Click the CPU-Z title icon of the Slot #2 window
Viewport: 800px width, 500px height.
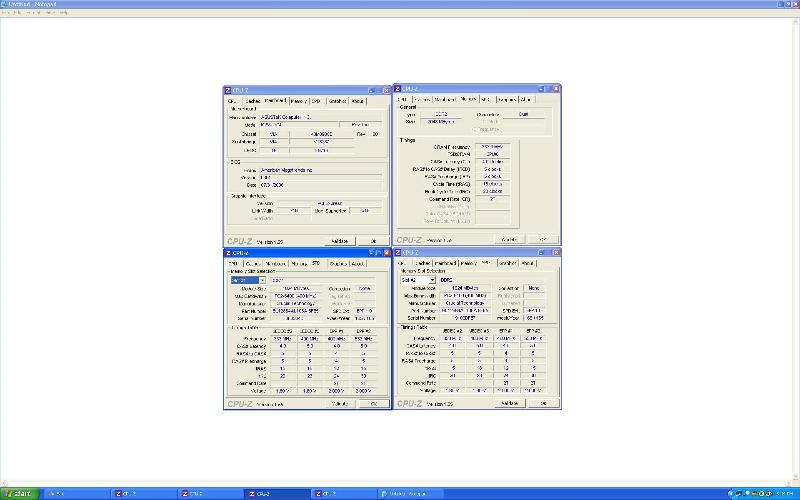(x=398, y=253)
